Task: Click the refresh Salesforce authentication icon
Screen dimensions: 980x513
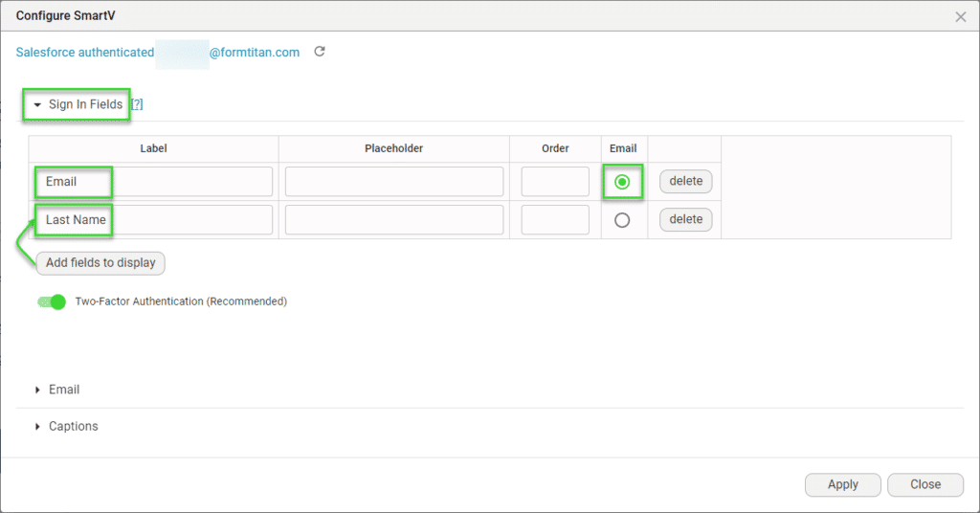Action: (320, 52)
